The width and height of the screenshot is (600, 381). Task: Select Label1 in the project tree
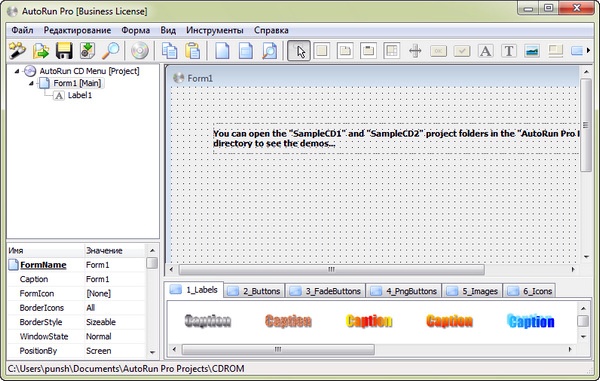[x=80, y=95]
